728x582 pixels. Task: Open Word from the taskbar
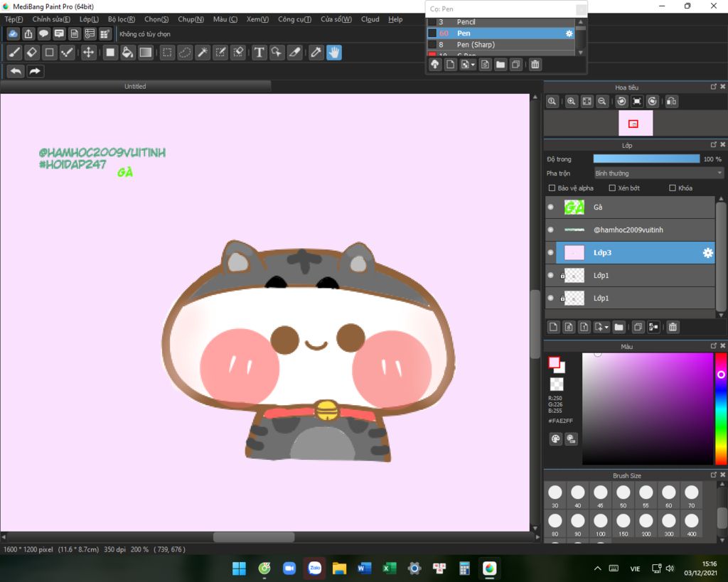(365, 568)
